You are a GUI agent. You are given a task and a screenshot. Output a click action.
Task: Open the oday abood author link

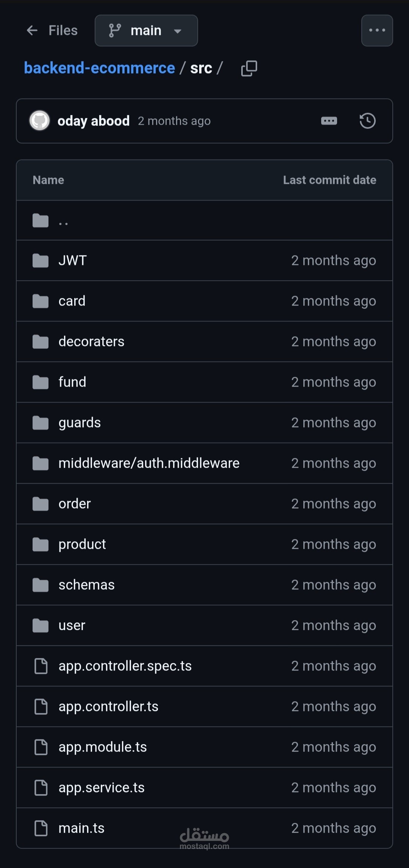pos(94,121)
